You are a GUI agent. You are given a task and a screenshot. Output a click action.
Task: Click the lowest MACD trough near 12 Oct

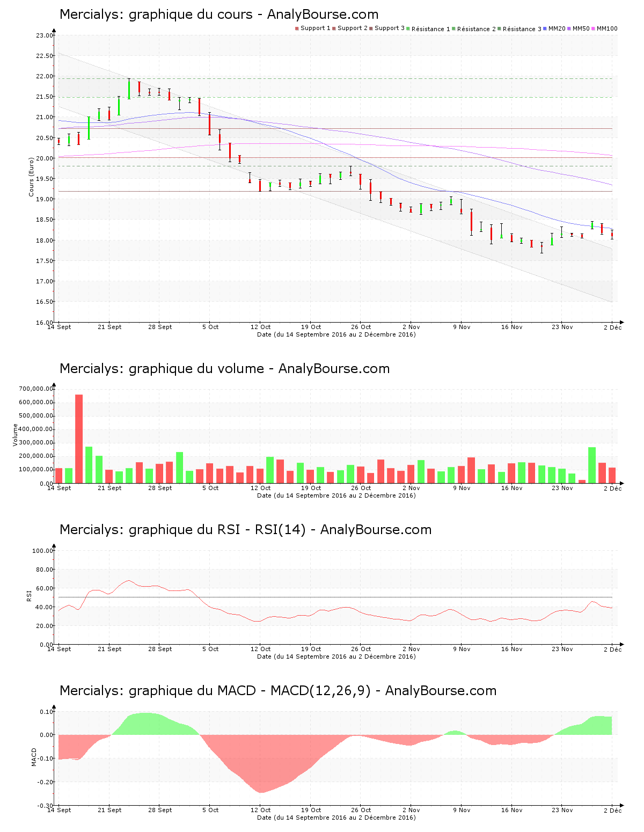[261, 792]
